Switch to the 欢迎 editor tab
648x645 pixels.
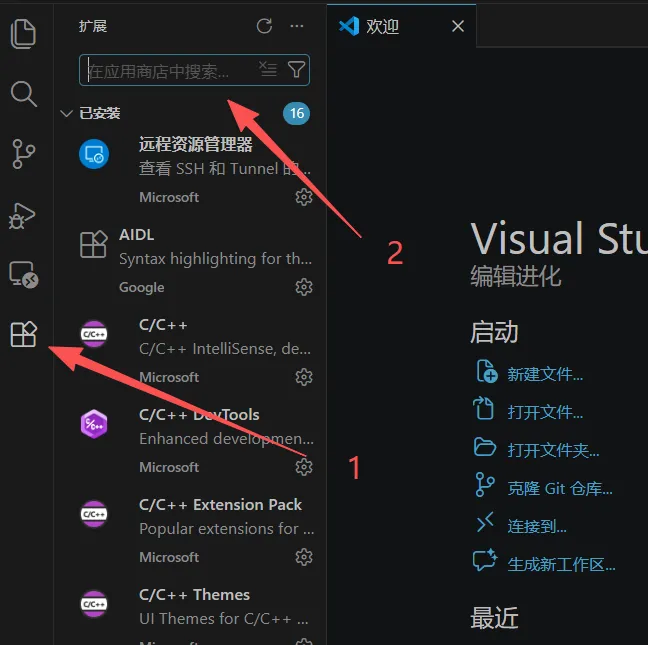(401, 26)
